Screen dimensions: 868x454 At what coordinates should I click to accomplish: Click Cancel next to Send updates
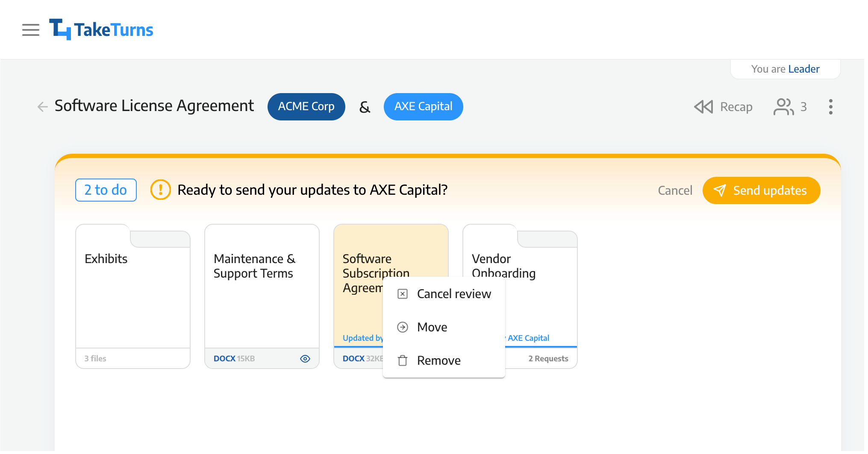675,190
